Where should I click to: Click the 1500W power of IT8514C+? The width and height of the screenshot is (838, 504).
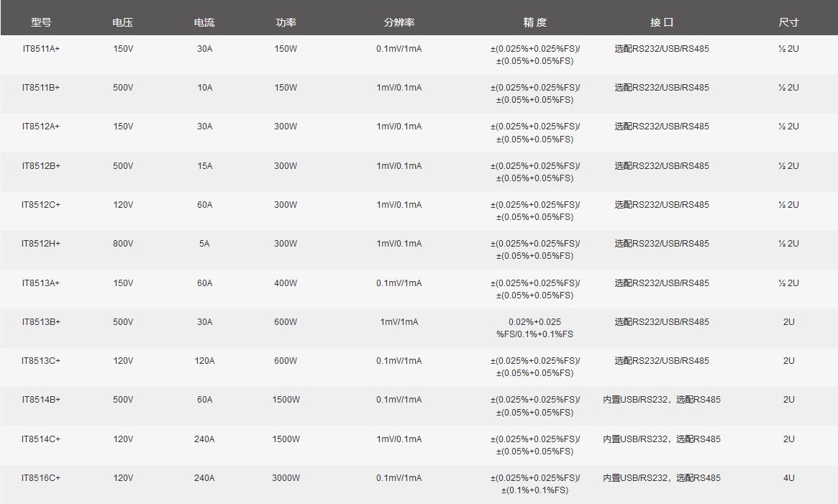point(286,439)
